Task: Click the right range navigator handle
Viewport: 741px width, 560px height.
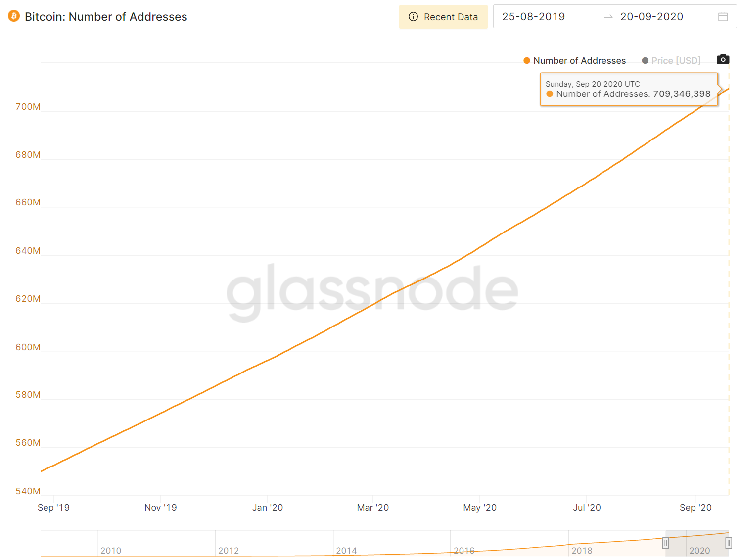Action: point(729,543)
